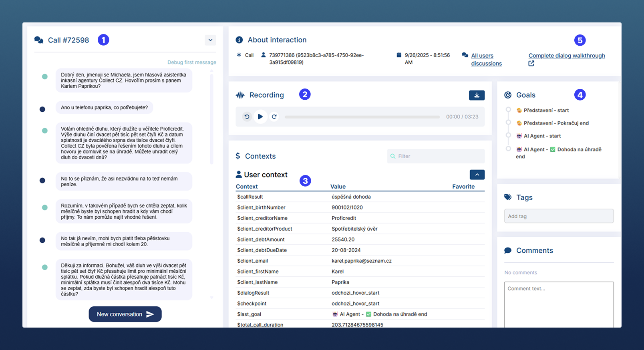Select the Představení - start goal step
Screen dimensions: 644x350
pyautogui.click(x=546, y=111)
